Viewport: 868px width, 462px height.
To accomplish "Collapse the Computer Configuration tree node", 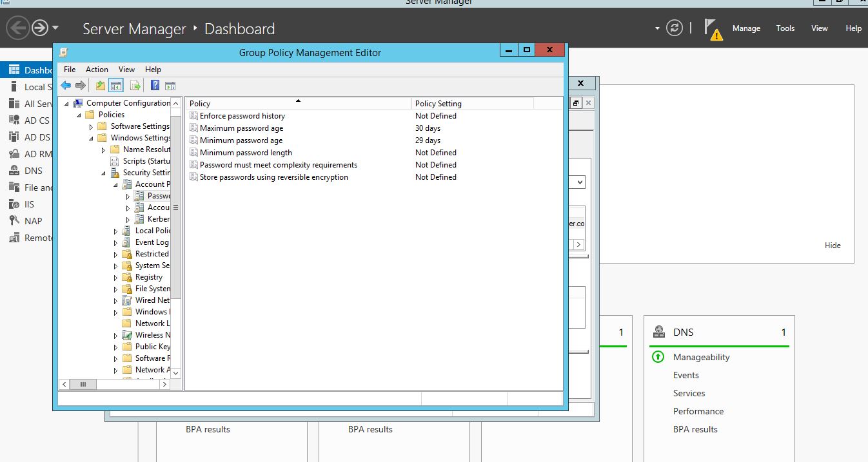I will pos(66,104).
